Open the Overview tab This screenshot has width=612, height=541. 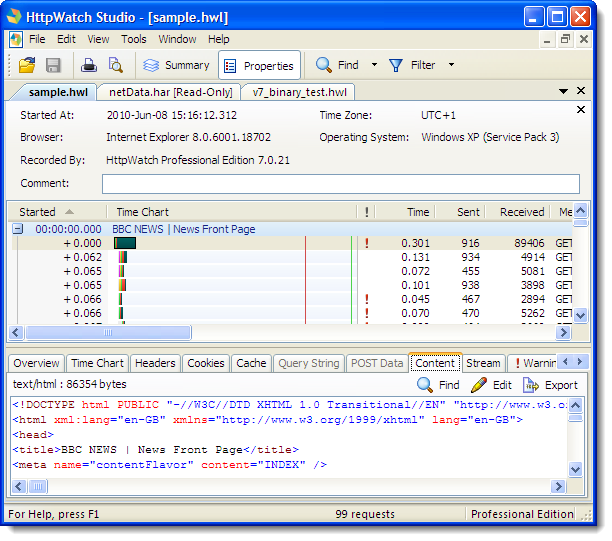click(x=36, y=363)
